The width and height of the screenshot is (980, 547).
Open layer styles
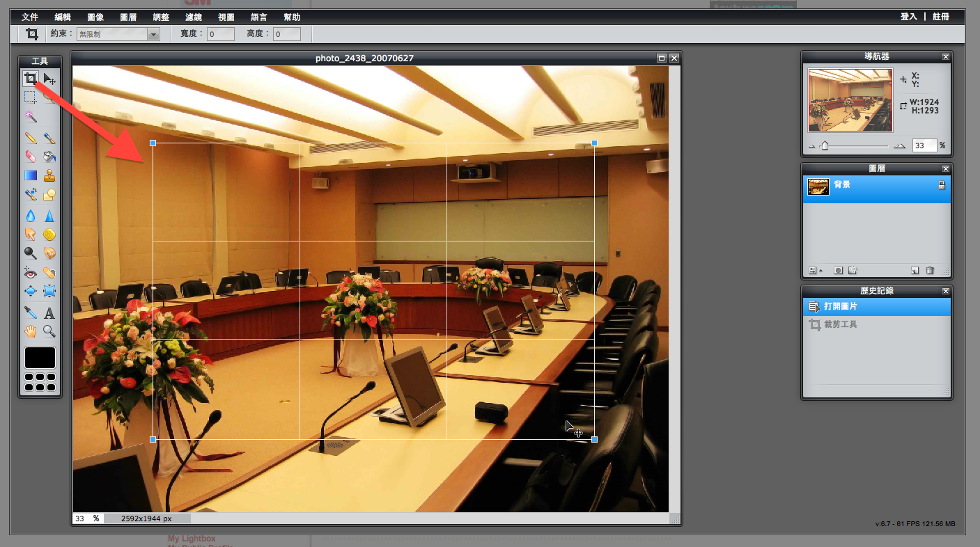click(853, 270)
